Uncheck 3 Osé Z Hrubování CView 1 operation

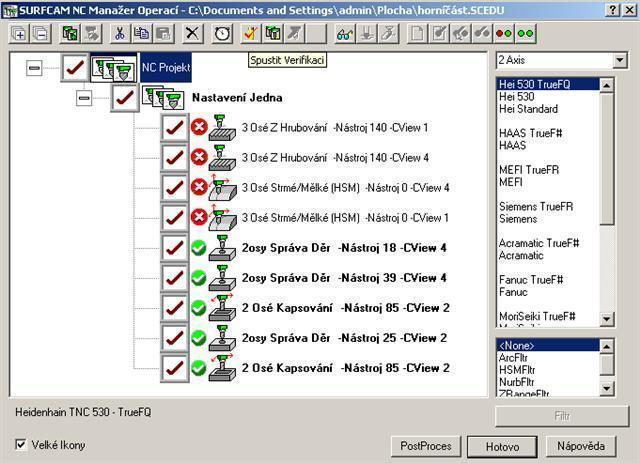coord(175,128)
